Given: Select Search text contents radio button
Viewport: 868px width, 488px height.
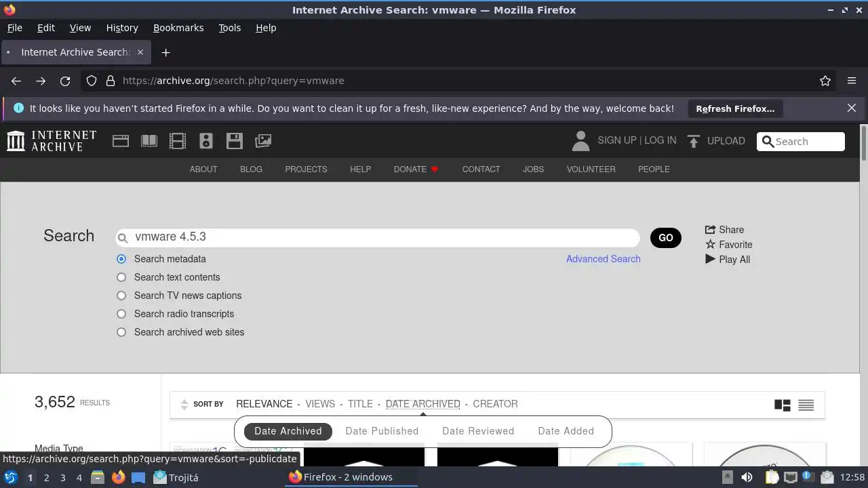Looking at the screenshot, I should 121,277.
